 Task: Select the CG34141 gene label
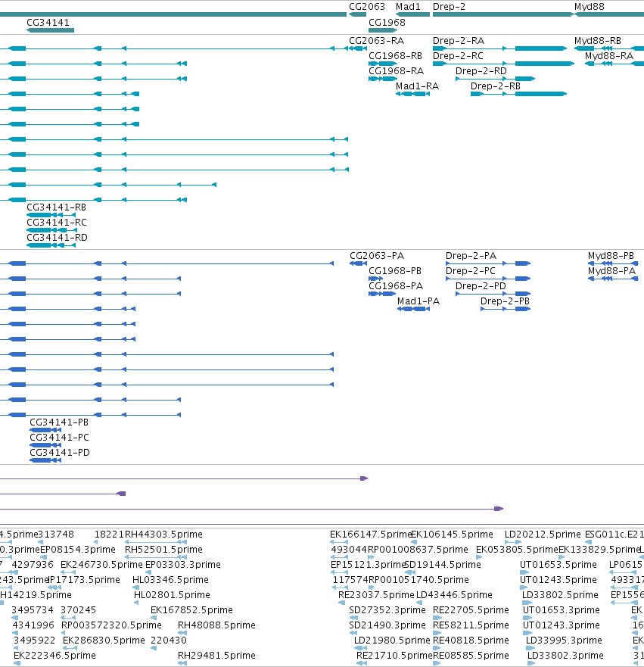click(48, 23)
